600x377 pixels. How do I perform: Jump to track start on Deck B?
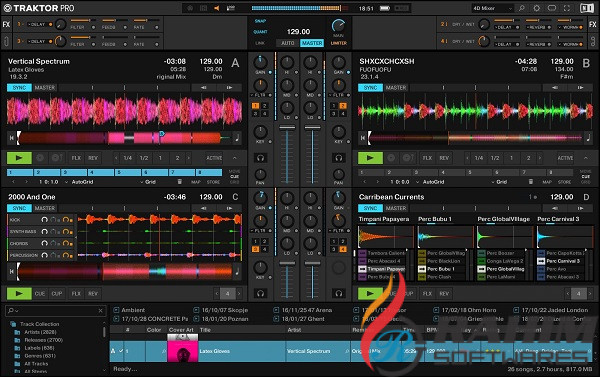[362, 138]
